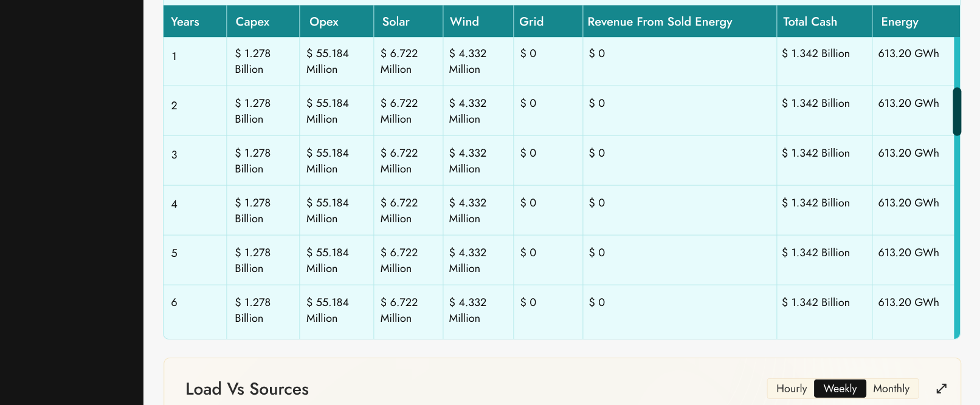Image resolution: width=980 pixels, height=405 pixels.
Task: Click the Energy column header
Action: [899, 22]
